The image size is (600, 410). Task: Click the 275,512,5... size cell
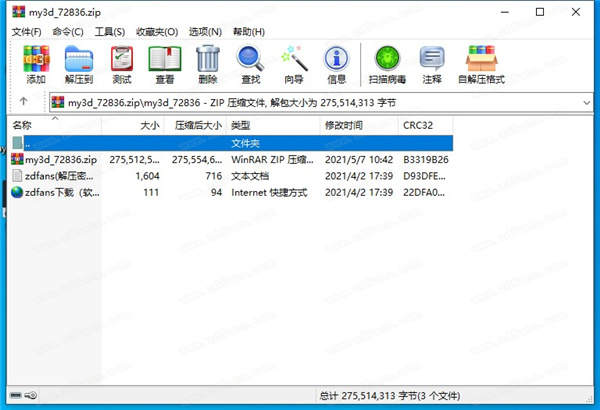point(134,159)
